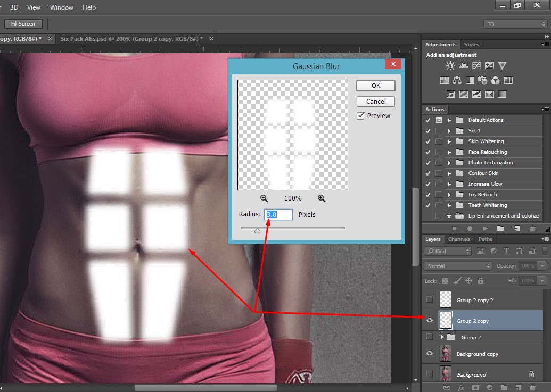Zoom in on the Gaussian Blur preview

pos(322,198)
